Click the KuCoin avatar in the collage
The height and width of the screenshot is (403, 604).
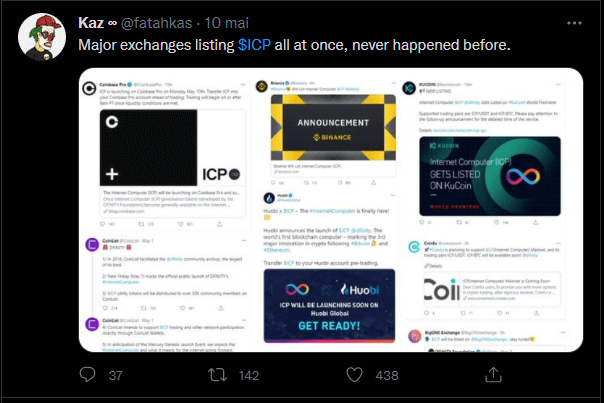pyautogui.click(x=410, y=88)
